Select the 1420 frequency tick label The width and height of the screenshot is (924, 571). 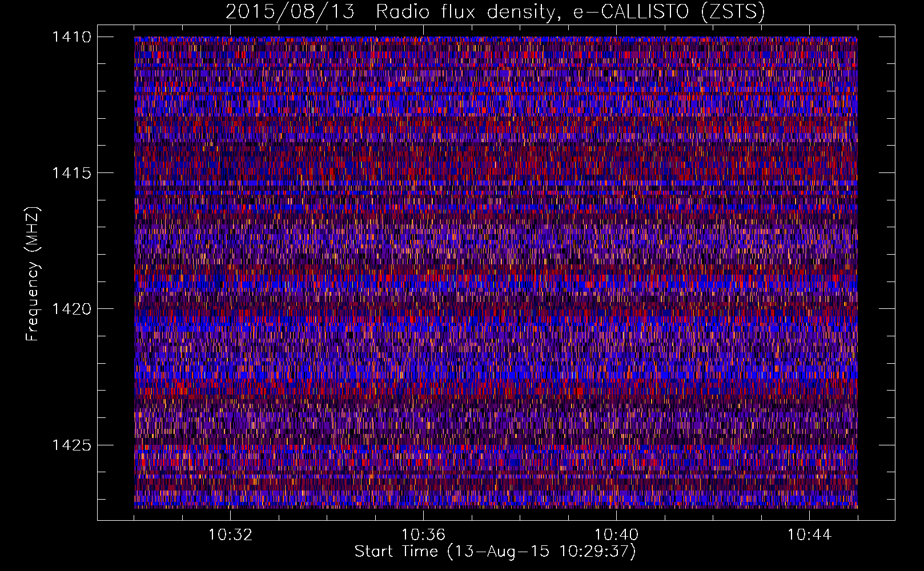point(71,309)
